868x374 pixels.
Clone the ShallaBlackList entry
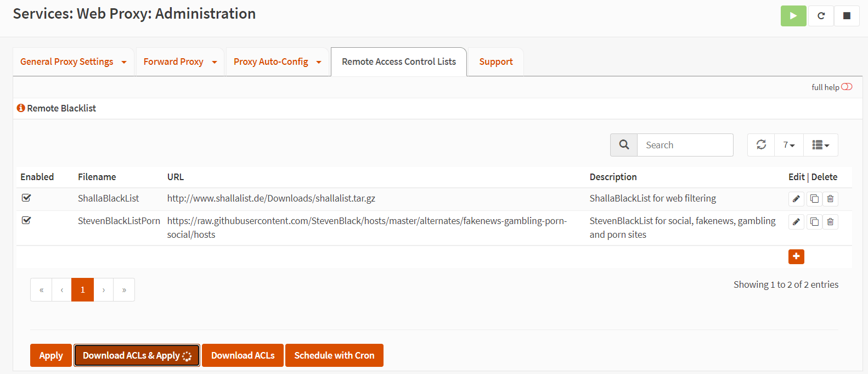pos(814,199)
